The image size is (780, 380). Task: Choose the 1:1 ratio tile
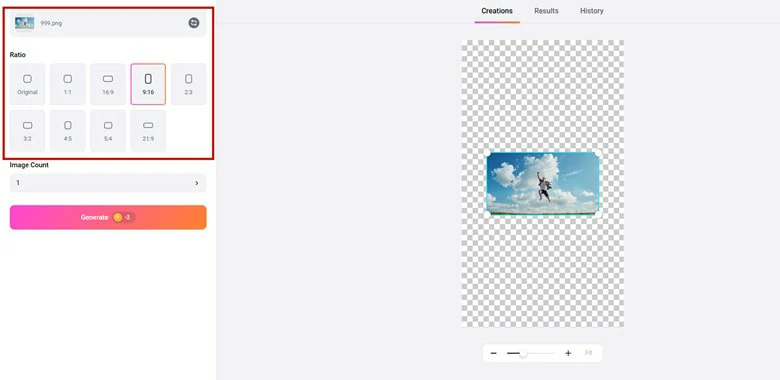(x=68, y=84)
